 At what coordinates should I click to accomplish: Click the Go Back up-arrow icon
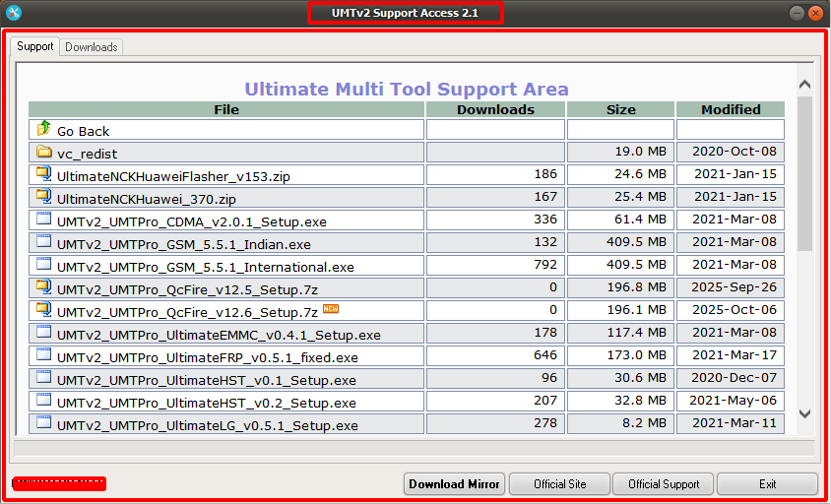coord(43,129)
